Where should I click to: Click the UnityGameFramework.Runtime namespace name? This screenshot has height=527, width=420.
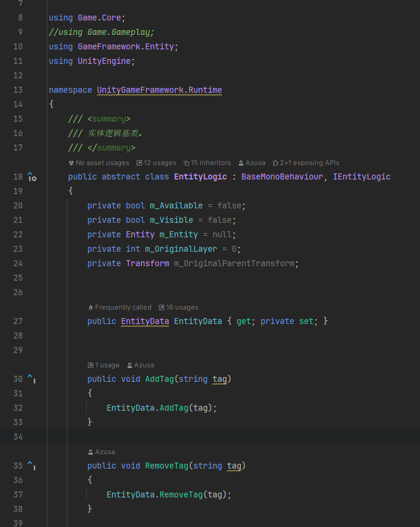coord(159,90)
